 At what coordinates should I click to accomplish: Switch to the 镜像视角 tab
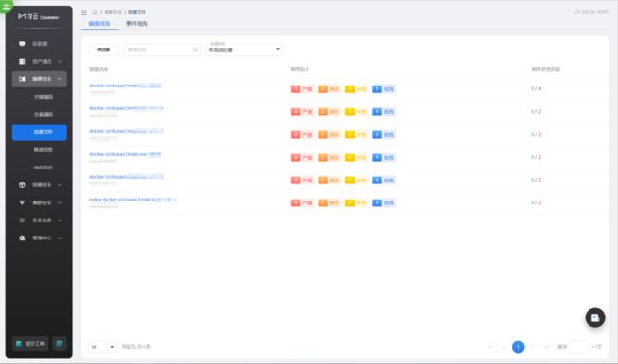coord(99,24)
